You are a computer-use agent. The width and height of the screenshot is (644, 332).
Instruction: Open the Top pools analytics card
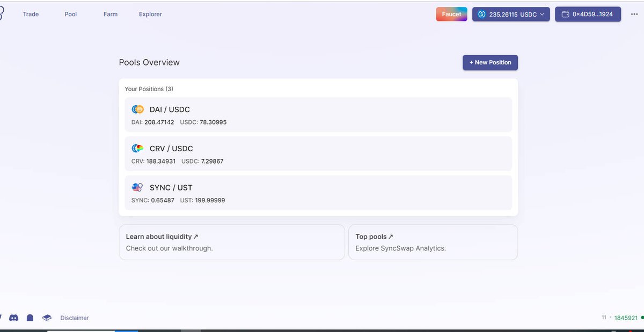[433, 242]
